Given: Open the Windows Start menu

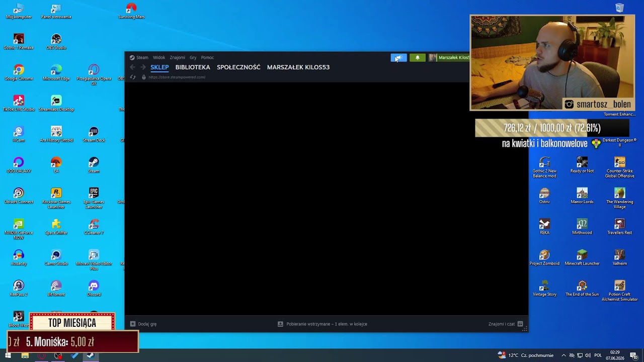Looking at the screenshot, I should tap(8, 355).
